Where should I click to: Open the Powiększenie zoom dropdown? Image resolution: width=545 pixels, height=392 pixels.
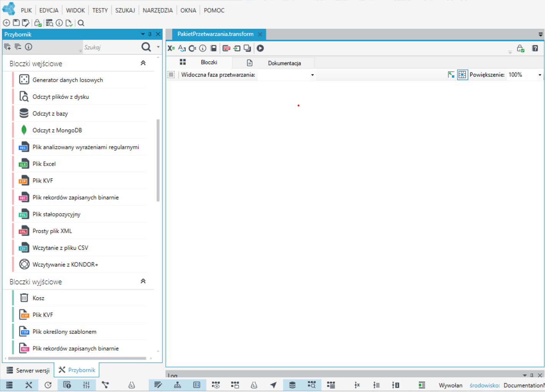pyautogui.click(x=540, y=75)
